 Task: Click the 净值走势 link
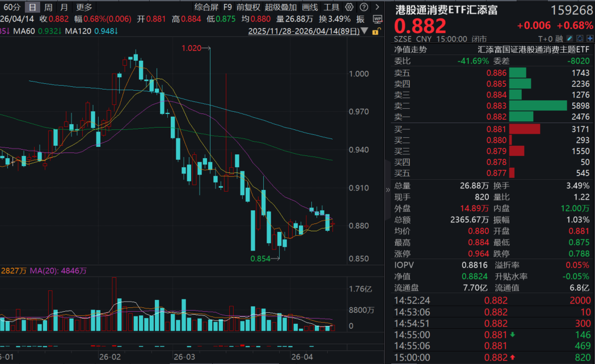click(411, 49)
